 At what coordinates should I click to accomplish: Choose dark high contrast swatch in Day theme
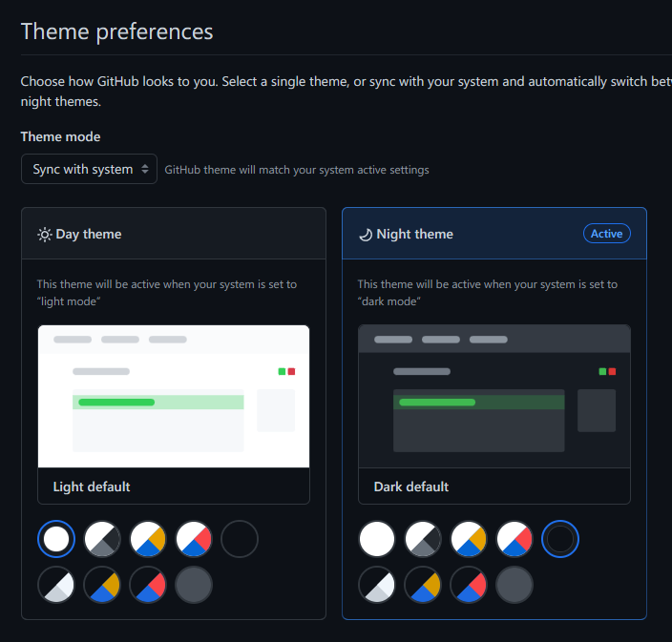click(x=56, y=585)
